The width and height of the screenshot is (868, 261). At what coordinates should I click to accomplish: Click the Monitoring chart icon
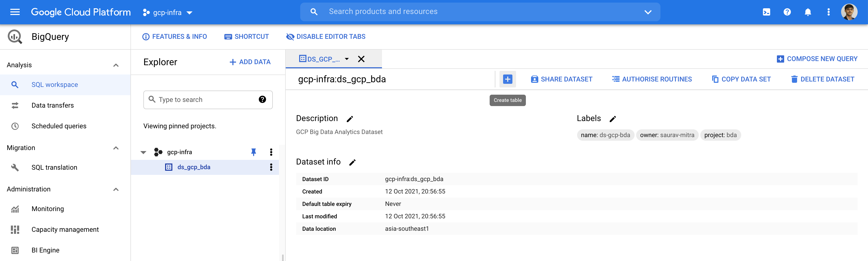pyautogui.click(x=15, y=209)
